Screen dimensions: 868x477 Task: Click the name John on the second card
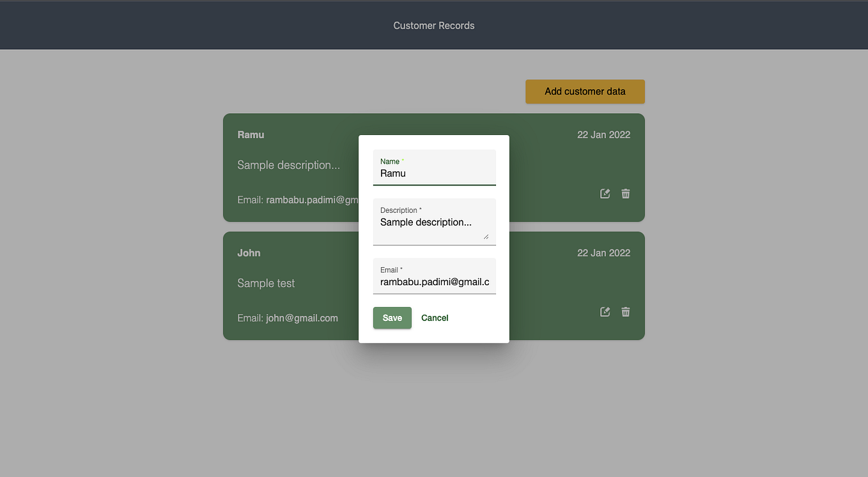coord(249,253)
